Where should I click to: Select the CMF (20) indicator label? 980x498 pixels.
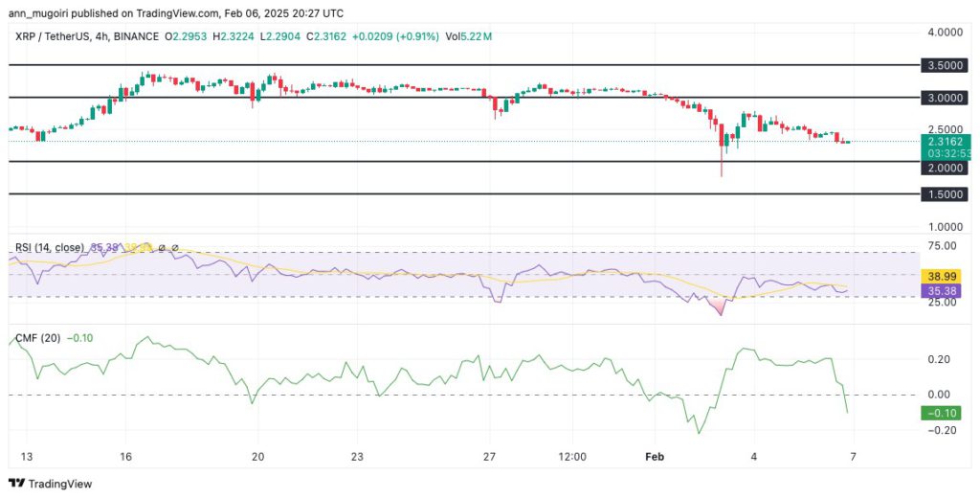tap(37, 338)
